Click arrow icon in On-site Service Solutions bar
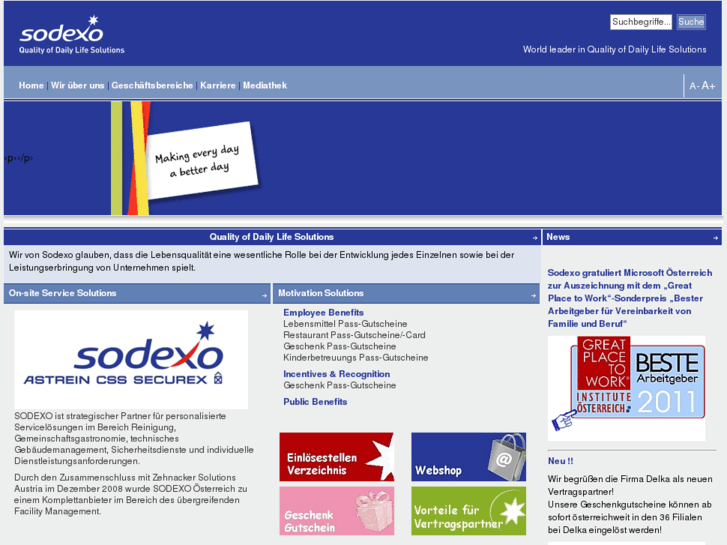Screen dimensions: 727x545 pyautogui.click(x=264, y=295)
